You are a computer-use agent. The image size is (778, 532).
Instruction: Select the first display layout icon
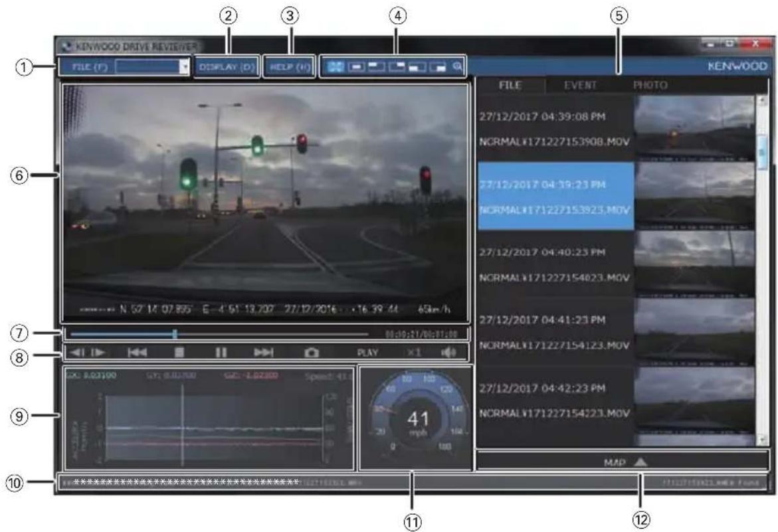[x=336, y=66]
